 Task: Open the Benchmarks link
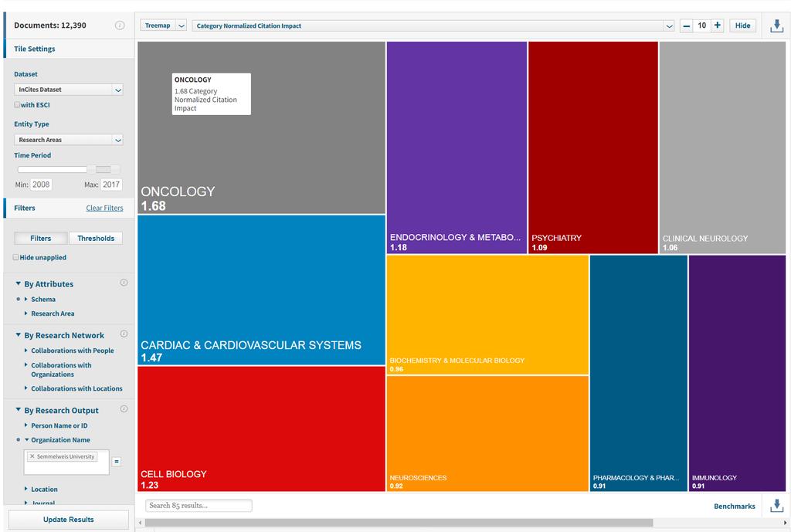coord(735,507)
